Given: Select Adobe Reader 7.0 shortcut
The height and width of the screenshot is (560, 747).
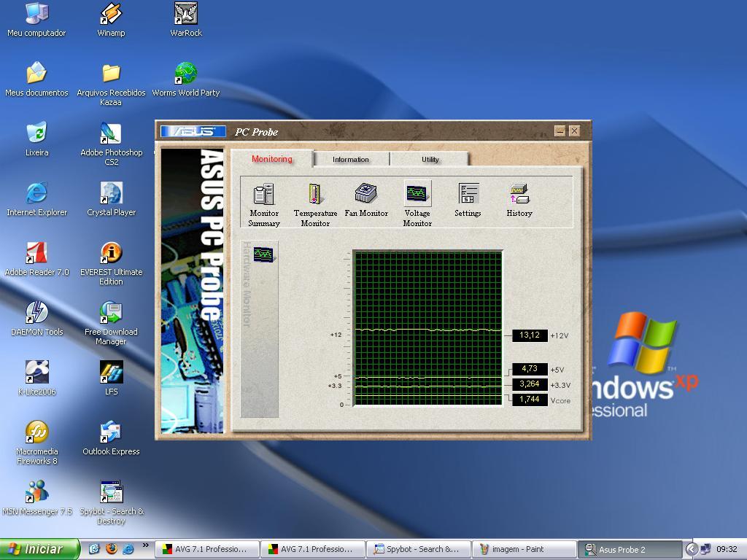Looking at the screenshot, I should 36,259.
